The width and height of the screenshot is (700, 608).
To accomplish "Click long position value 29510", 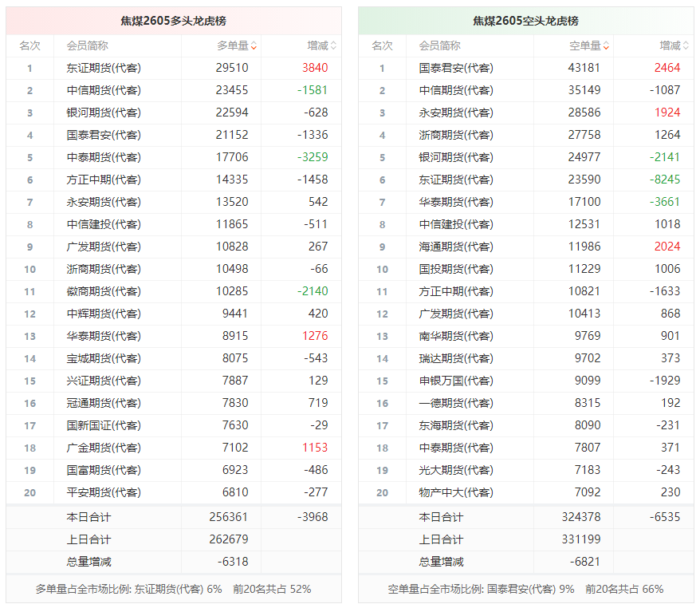I will (x=232, y=68).
